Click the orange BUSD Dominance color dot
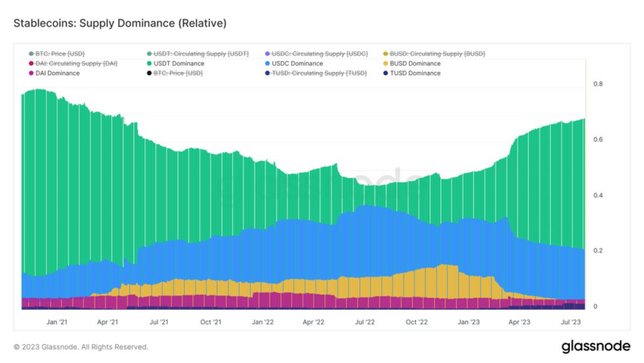The image size is (644, 363). (x=385, y=64)
